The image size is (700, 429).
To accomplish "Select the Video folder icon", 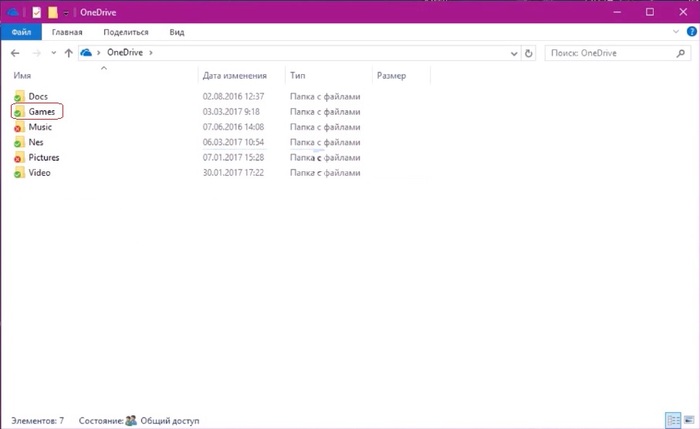I will click(18, 173).
